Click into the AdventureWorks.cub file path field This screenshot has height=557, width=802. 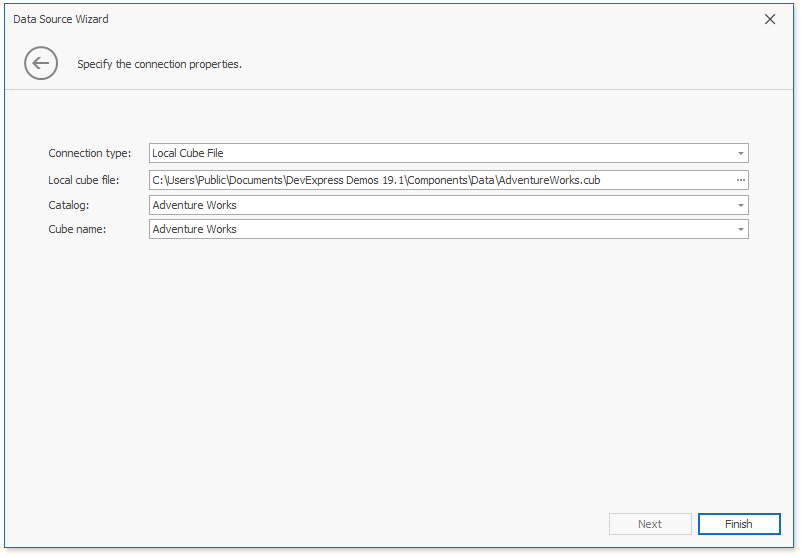(442, 180)
